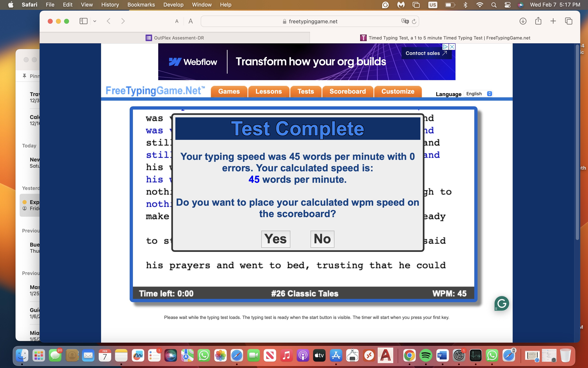Decrease page text with the small A
The width and height of the screenshot is (588, 368).
point(177,21)
